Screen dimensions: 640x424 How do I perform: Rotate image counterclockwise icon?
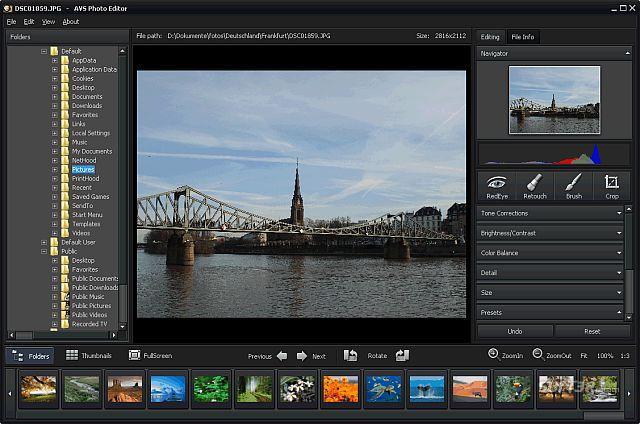click(x=350, y=355)
